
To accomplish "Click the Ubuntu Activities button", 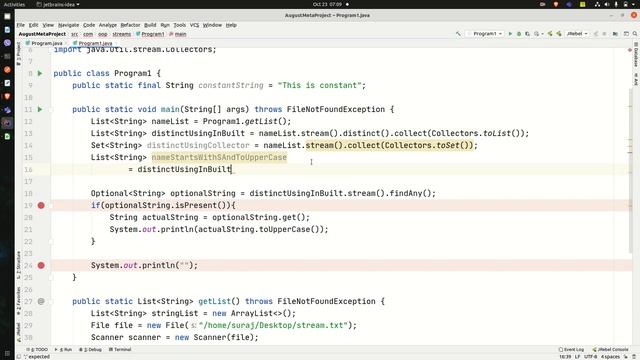I will click(x=14, y=4).
